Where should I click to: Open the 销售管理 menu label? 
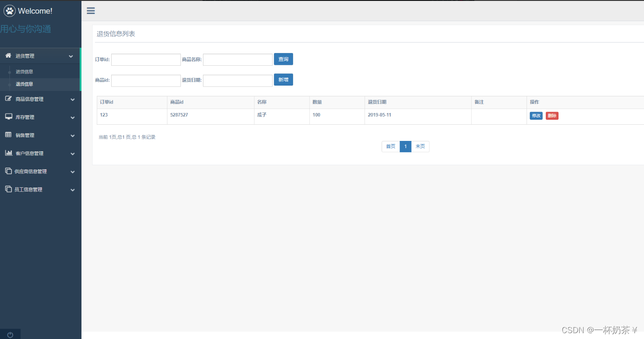pyautogui.click(x=25, y=135)
